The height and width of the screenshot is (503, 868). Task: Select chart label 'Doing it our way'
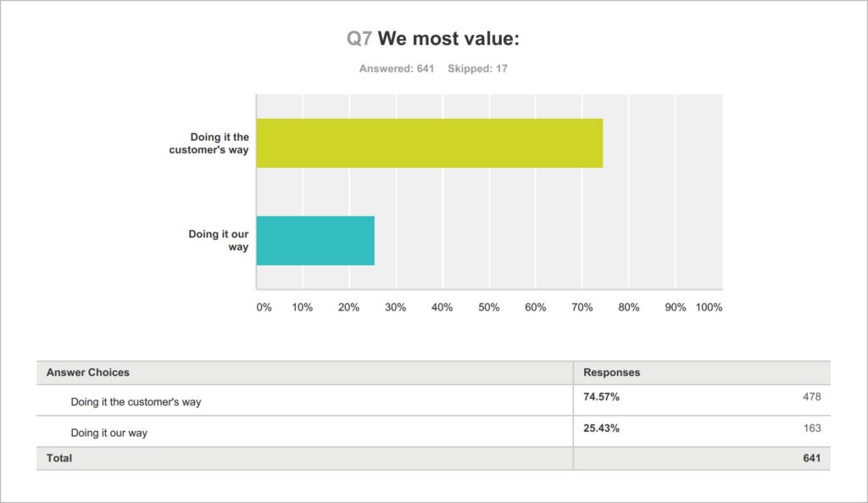219,241
